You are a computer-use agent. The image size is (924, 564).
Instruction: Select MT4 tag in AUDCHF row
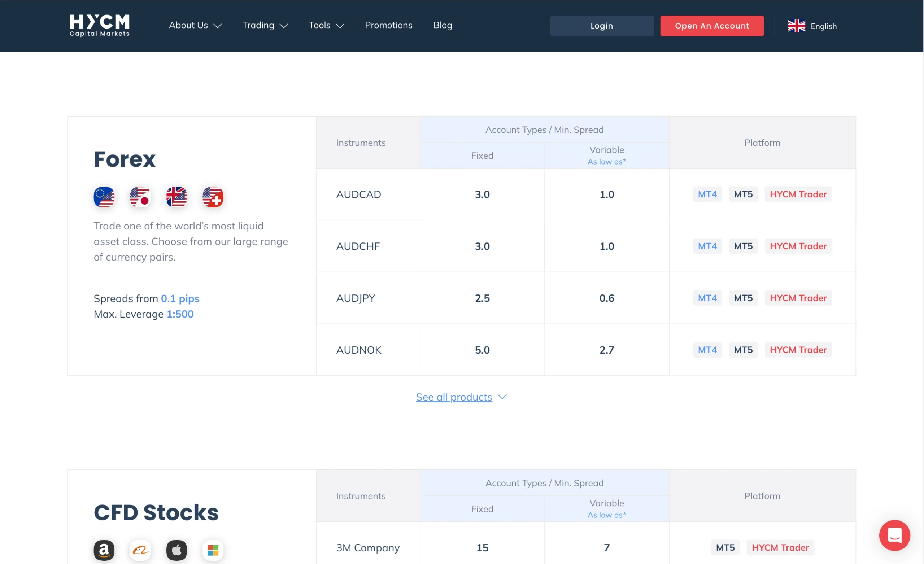(x=707, y=246)
